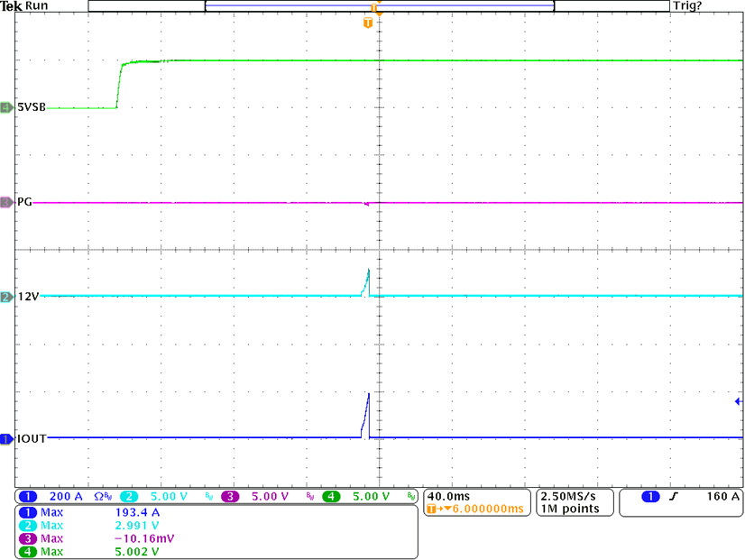Click the 5VSB rising edge
The width and height of the screenshot is (745, 560).
[x=119, y=85]
